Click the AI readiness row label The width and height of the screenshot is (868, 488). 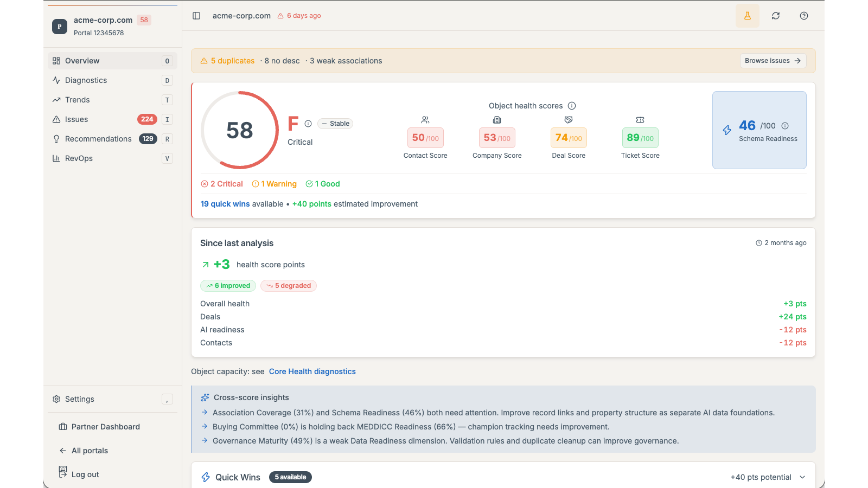222,330
